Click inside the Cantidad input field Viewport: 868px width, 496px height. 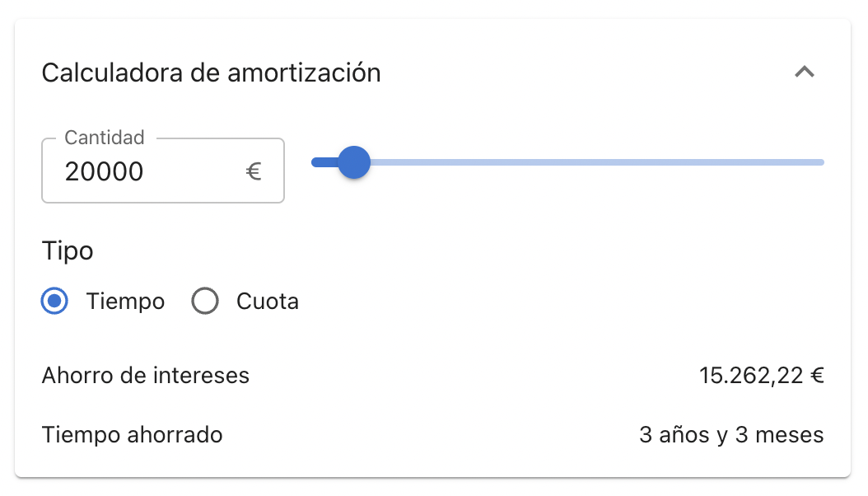point(148,171)
